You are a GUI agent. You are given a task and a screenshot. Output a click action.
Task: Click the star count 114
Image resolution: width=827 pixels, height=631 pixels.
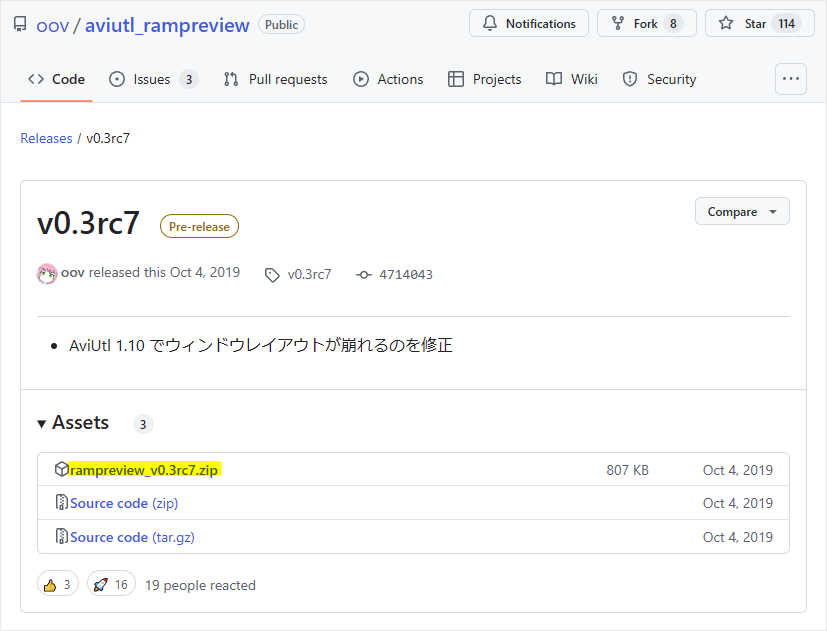click(786, 24)
